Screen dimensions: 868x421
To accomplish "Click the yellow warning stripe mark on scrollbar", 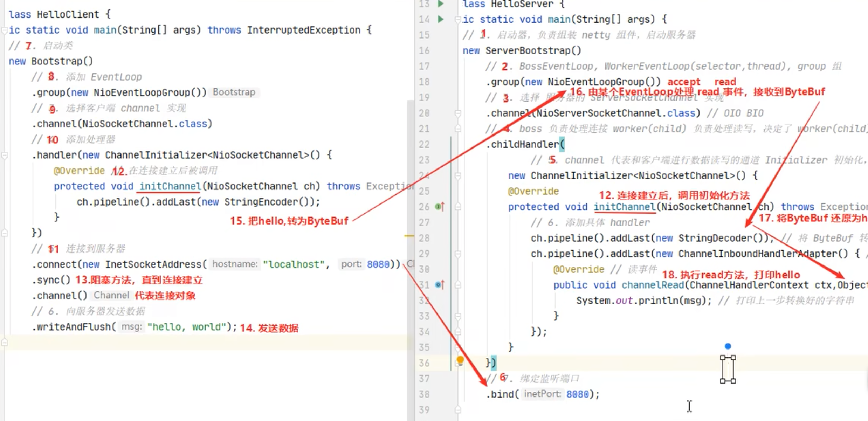I will pos(409,236).
